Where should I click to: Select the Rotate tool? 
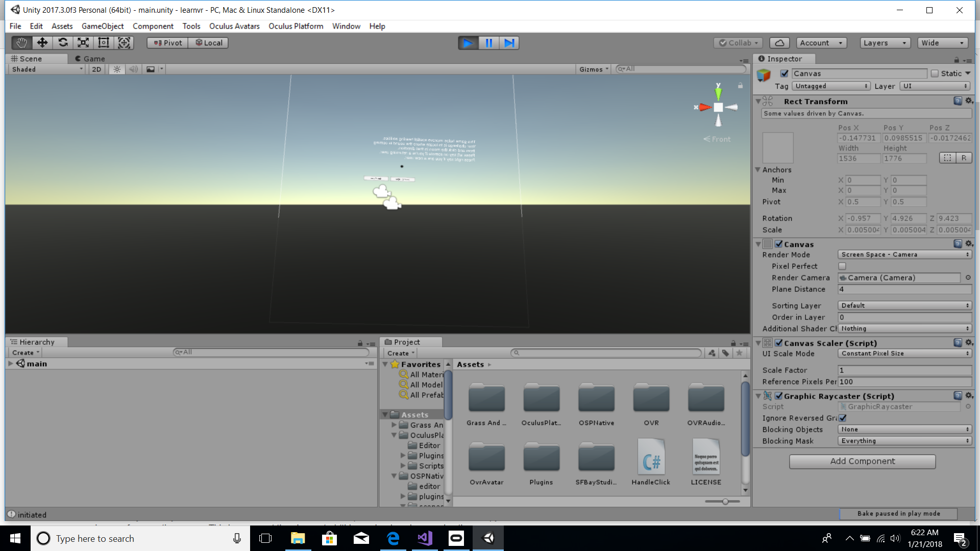63,43
